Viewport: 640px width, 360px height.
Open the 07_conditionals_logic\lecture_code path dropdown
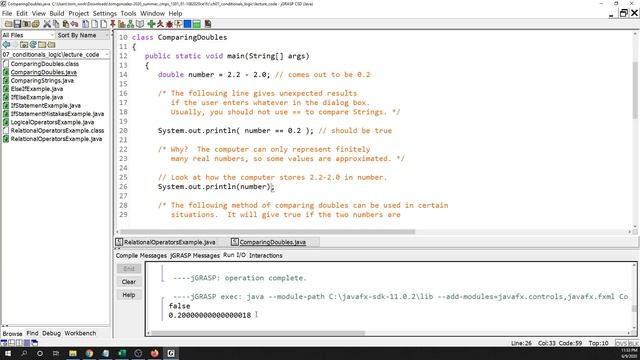[56, 54]
